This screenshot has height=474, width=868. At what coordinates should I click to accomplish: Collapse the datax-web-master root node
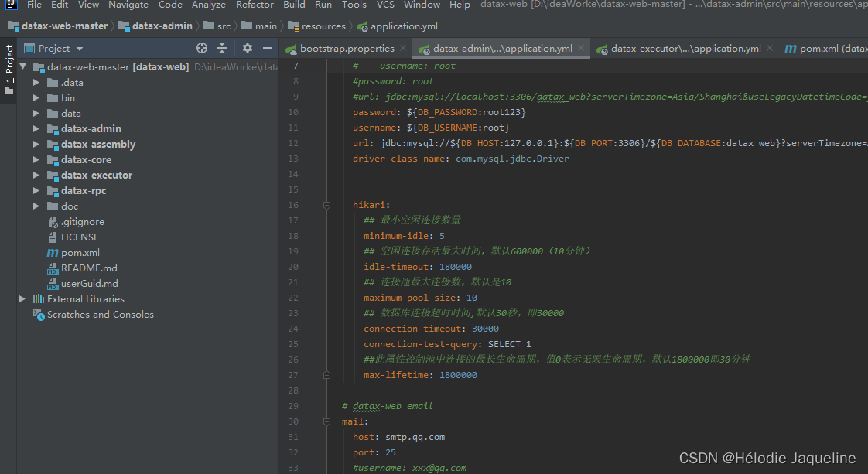23,67
